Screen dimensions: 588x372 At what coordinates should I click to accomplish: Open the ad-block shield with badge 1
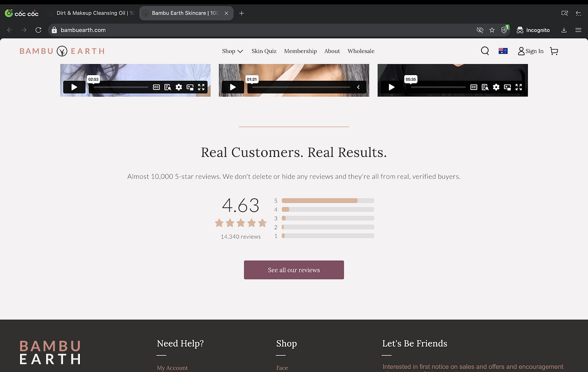click(x=504, y=29)
